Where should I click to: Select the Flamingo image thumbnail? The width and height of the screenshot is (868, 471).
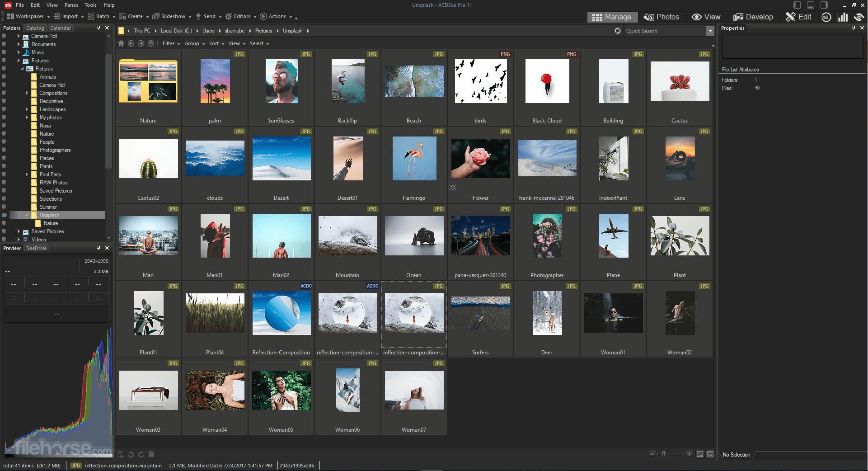414,159
